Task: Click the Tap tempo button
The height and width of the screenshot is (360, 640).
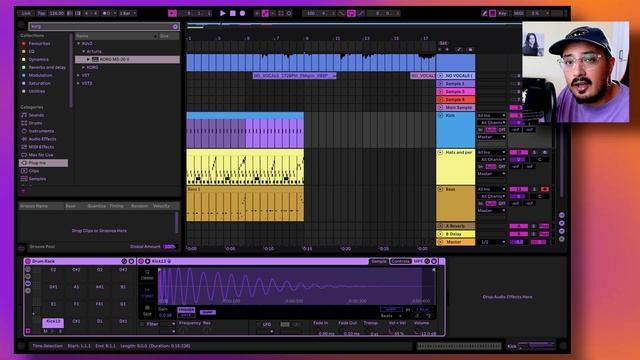Action: [41, 13]
